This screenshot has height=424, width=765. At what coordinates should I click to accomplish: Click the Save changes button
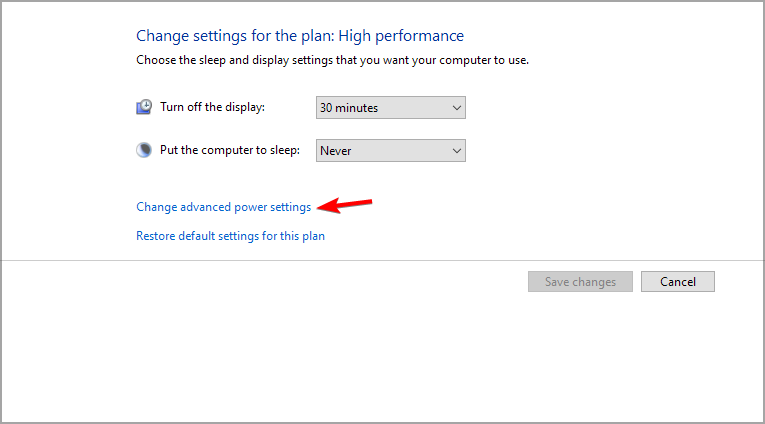tap(580, 282)
